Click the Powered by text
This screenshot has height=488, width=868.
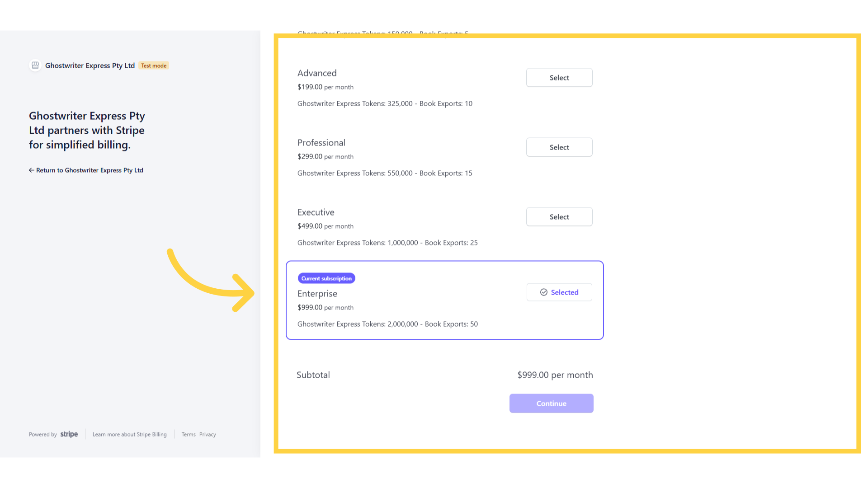[43, 435]
